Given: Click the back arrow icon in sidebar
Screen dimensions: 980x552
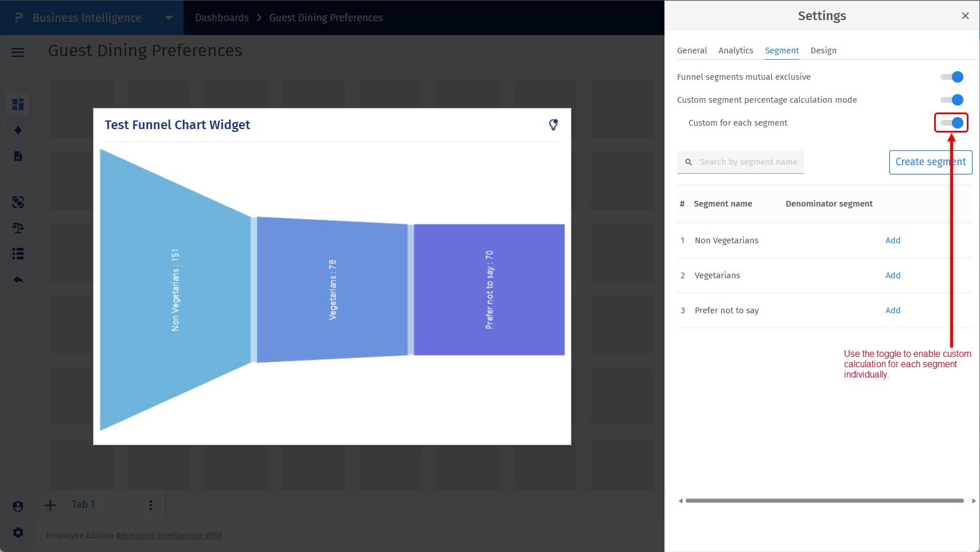Looking at the screenshot, I should (x=18, y=279).
